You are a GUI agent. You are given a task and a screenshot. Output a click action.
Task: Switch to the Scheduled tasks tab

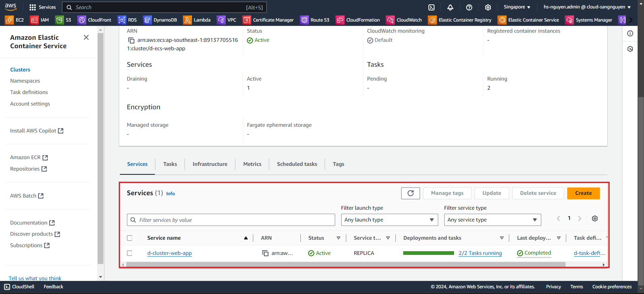point(297,164)
